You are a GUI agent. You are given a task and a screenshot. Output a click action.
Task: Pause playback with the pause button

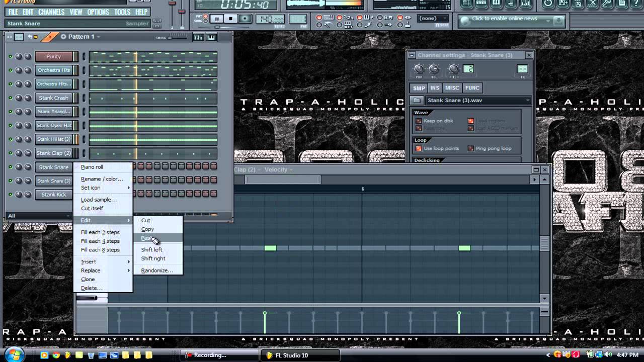(217, 19)
